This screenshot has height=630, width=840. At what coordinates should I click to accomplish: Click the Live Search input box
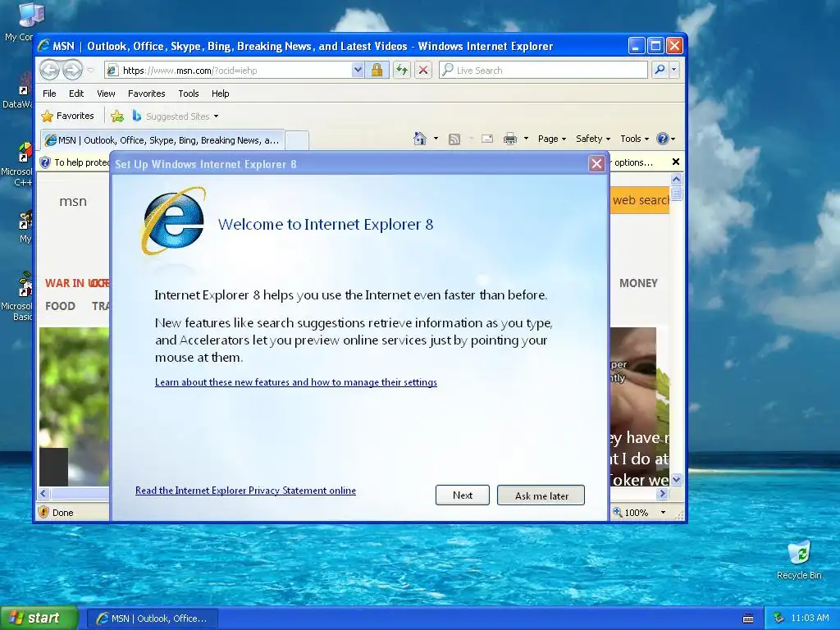coord(543,71)
